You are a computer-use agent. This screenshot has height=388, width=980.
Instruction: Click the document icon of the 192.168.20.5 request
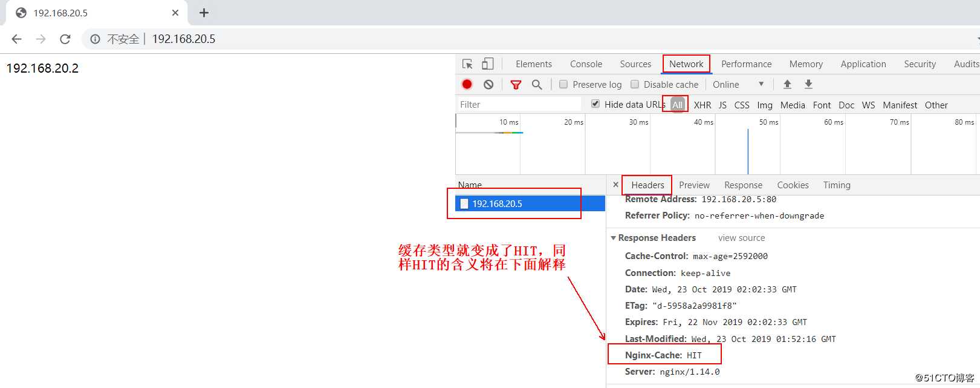click(464, 204)
